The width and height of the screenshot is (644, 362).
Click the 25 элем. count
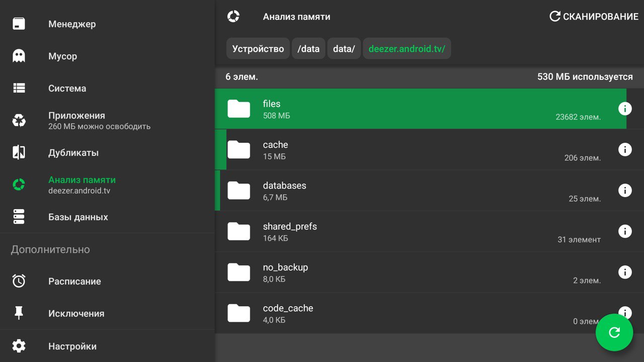tap(585, 199)
